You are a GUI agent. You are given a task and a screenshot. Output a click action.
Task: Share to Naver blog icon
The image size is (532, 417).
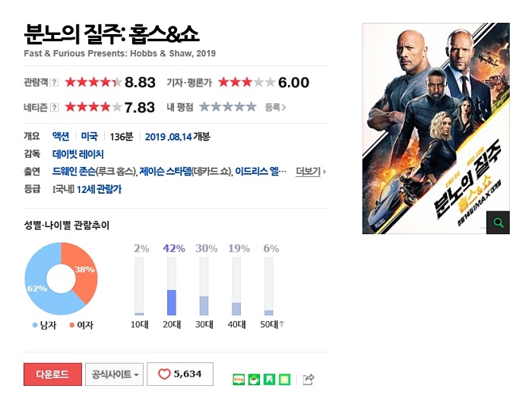coord(239,378)
